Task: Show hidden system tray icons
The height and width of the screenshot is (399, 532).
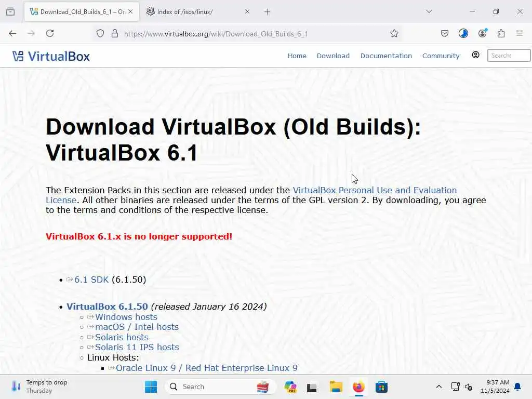Action: point(438,387)
